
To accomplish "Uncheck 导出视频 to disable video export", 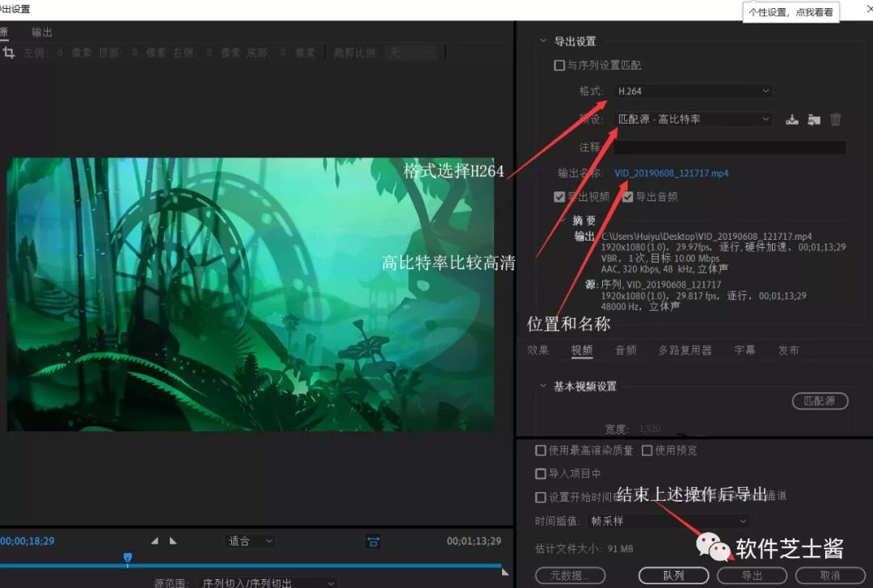I will (x=559, y=196).
